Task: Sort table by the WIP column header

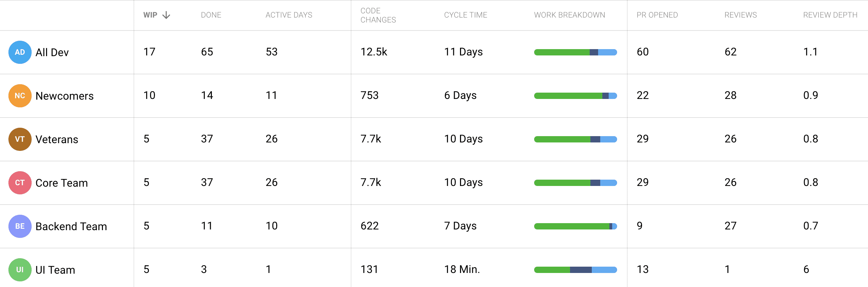Action: click(x=150, y=15)
